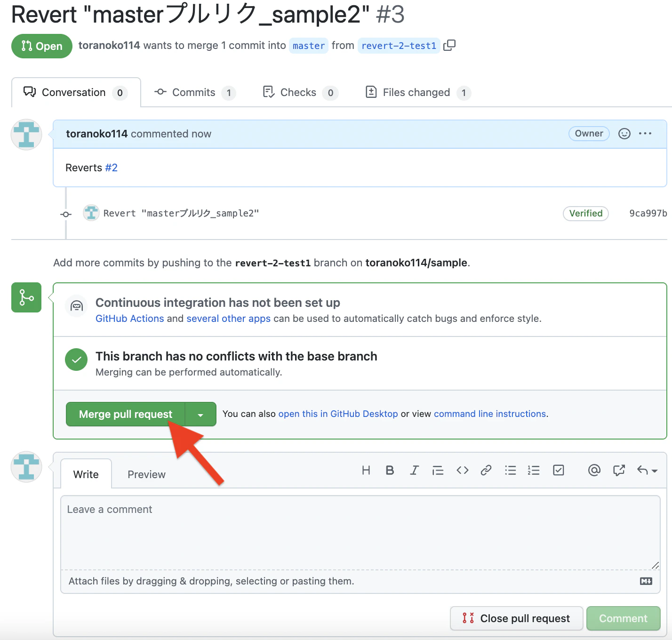Copy the revert-2-test1 branch name icon
The width and height of the screenshot is (672, 640).
pyautogui.click(x=449, y=45)
